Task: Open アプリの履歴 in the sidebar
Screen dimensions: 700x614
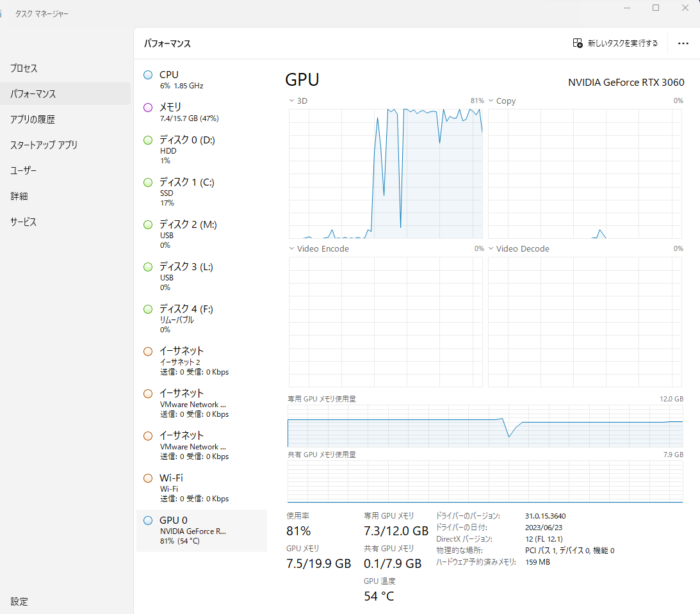Action: (x=65, y=119)
